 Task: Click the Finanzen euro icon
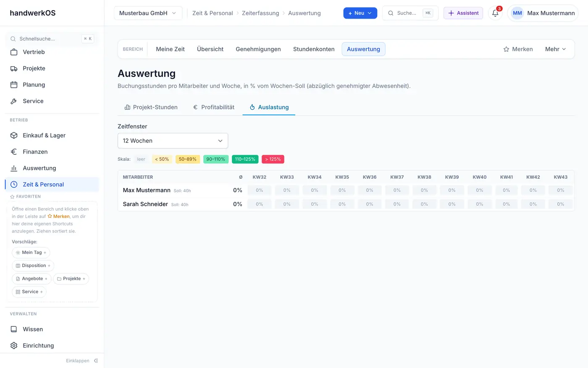[14, 152]
